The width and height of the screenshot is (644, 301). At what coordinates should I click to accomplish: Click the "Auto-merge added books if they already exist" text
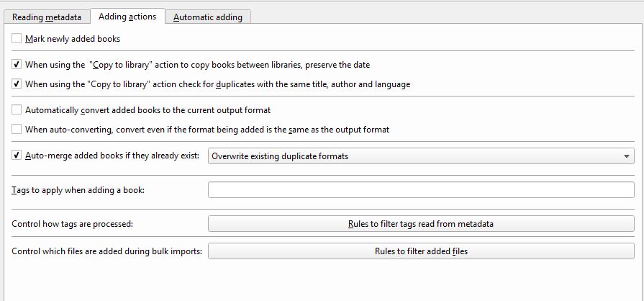[x=112, y=156]
